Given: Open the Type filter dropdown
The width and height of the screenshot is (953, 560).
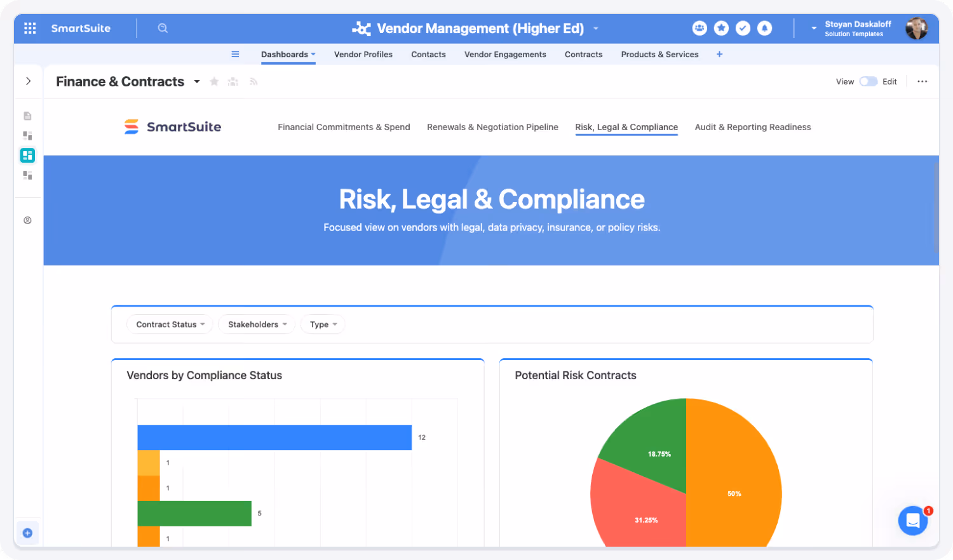Looking at the screenshot, I should 323,324.
